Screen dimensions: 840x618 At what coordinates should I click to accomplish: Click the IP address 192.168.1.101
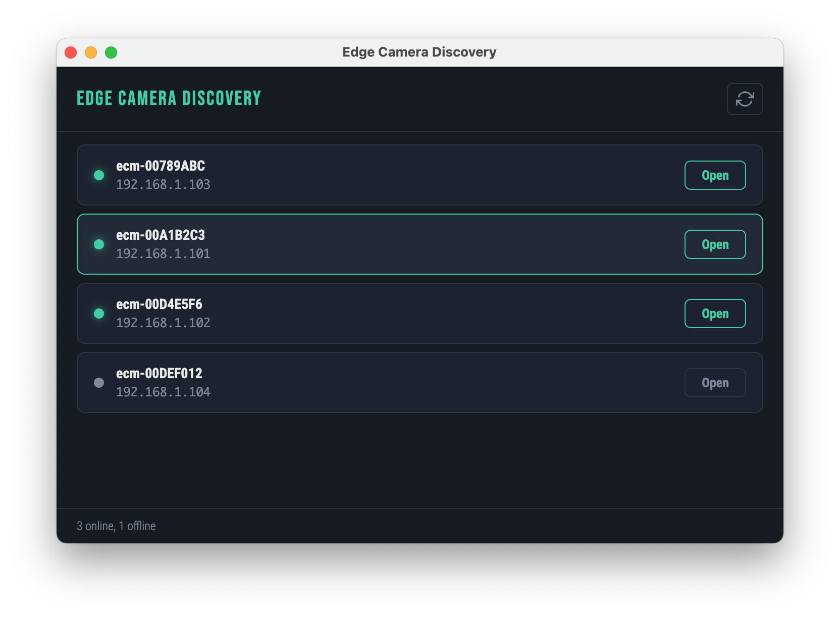point(163,254)
